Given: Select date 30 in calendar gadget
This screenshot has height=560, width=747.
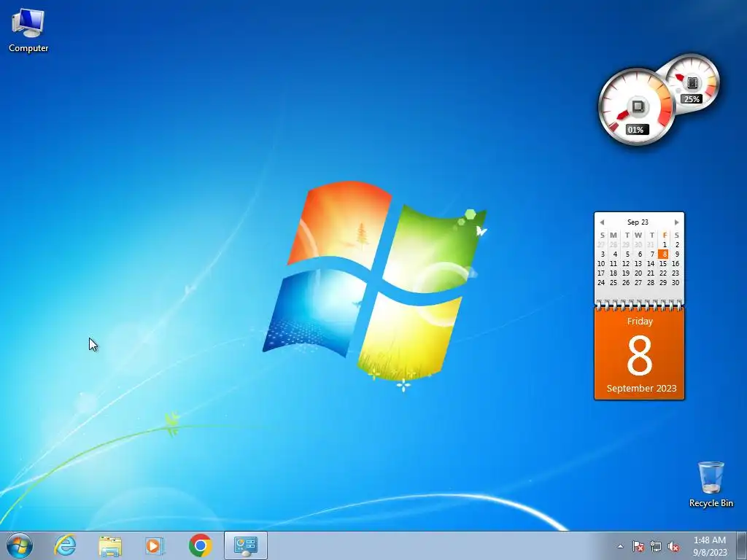Looking at the screenshot, I should (x=676, y=282).
